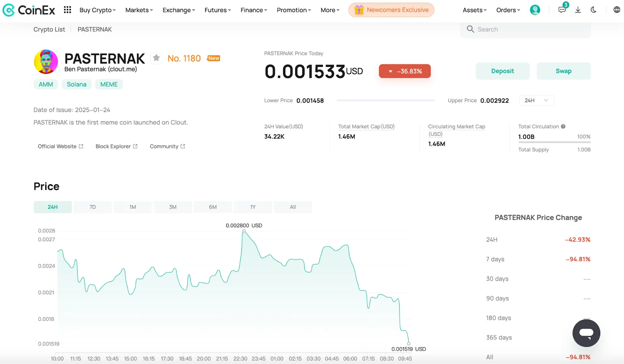Click the download app icon
Viewport: 624px width, 364px height.
578,10
